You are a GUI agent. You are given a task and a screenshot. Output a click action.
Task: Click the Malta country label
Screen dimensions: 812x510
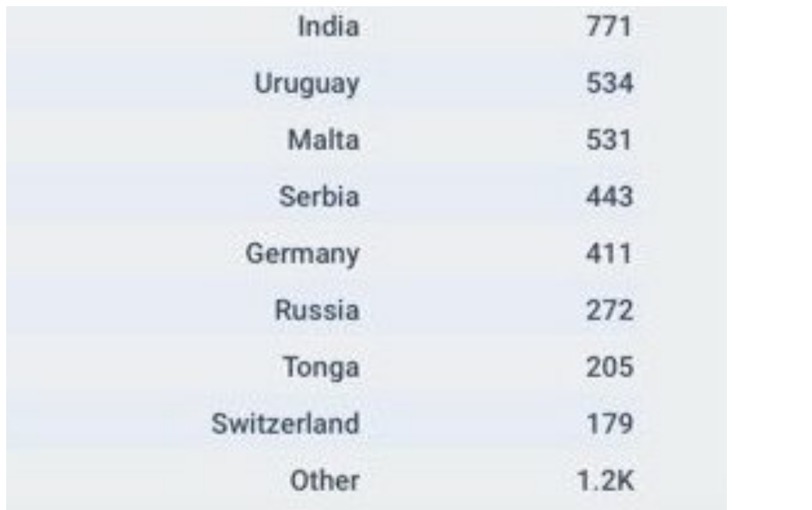coord(324,141)
